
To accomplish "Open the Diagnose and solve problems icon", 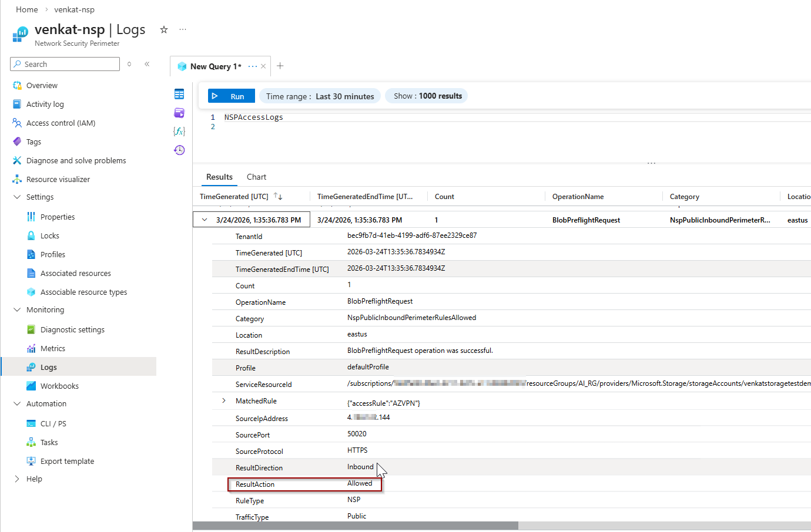I will 17,161.
